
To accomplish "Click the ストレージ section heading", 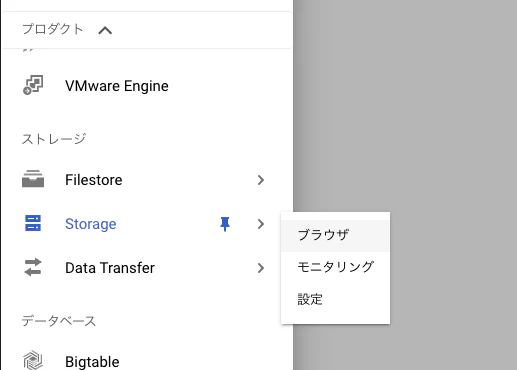I will 54,139.
